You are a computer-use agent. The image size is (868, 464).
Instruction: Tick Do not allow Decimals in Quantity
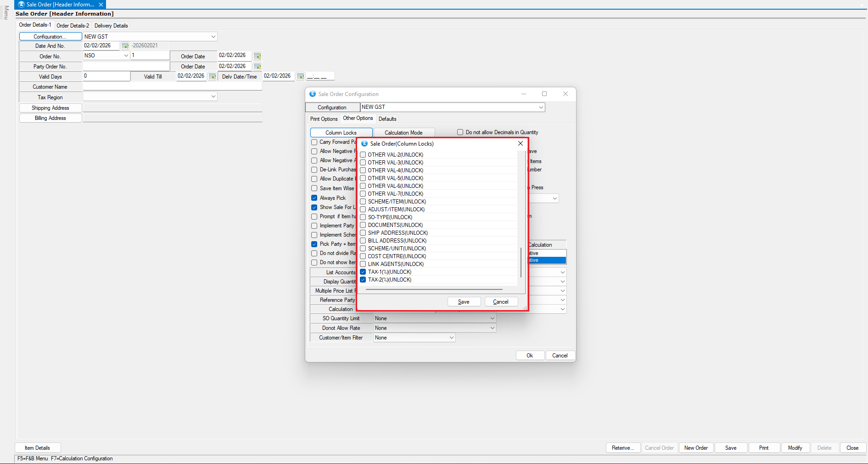click(460, 132)
